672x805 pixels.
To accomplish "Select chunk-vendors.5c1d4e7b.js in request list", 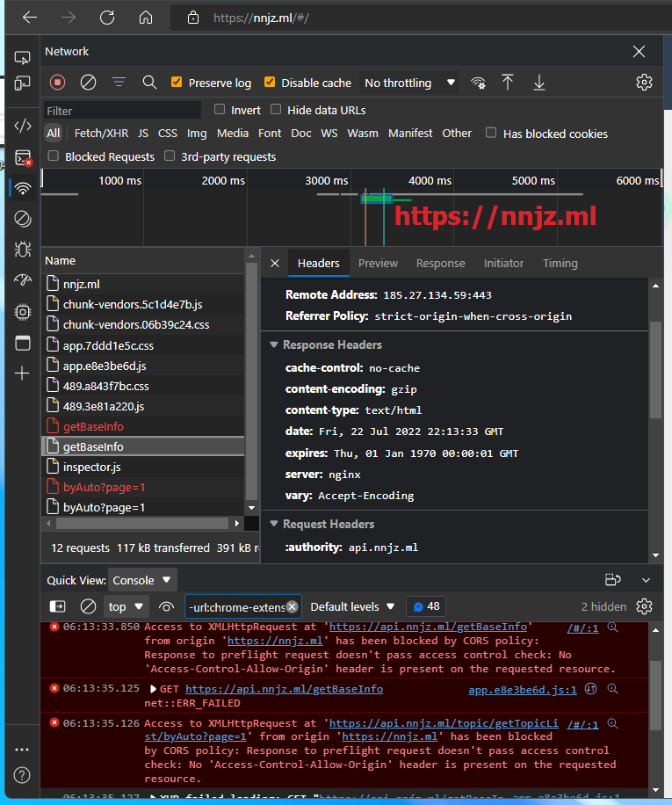I will point(133,304).
